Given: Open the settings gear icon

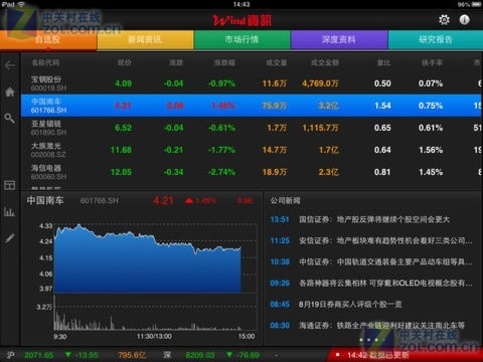Looking at the screenshot, I should 444,20.
